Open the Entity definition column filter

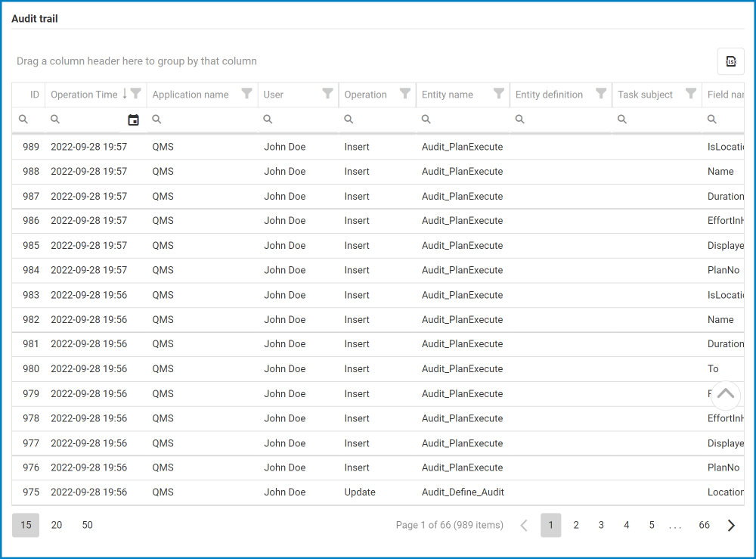tap(601, 94)
